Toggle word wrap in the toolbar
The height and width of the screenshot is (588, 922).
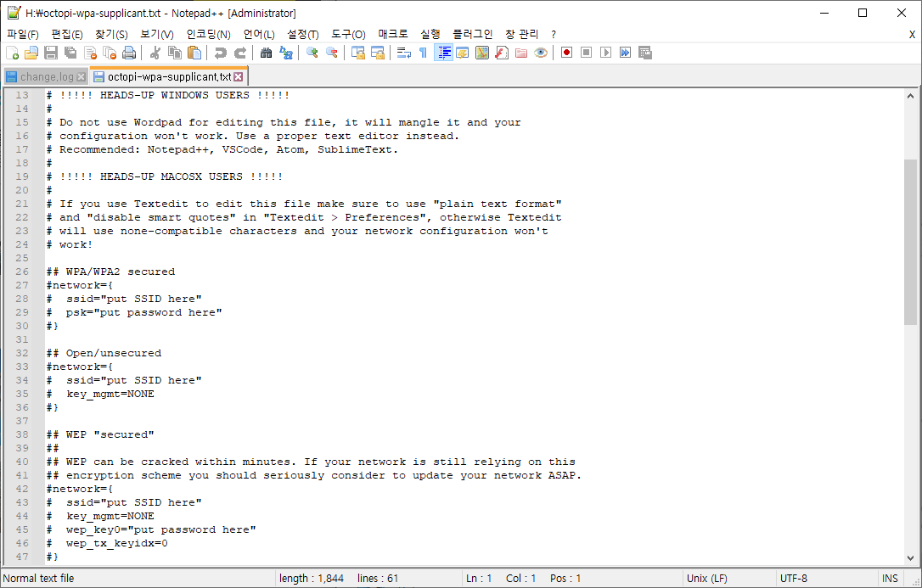(x=404, y=53)
